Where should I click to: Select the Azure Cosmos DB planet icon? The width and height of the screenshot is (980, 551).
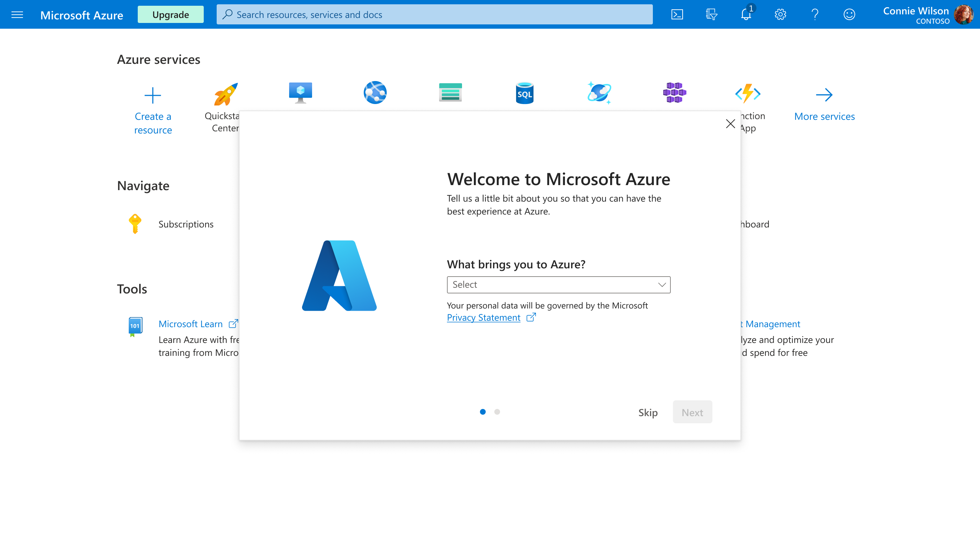[x=598, y=93]
